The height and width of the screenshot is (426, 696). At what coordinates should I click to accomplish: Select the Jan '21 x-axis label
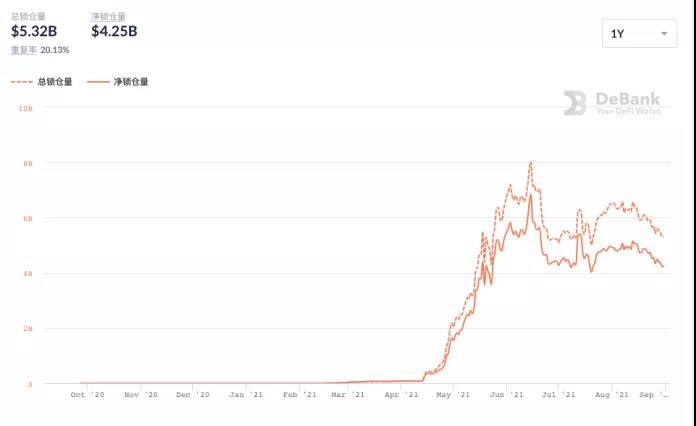246,395
